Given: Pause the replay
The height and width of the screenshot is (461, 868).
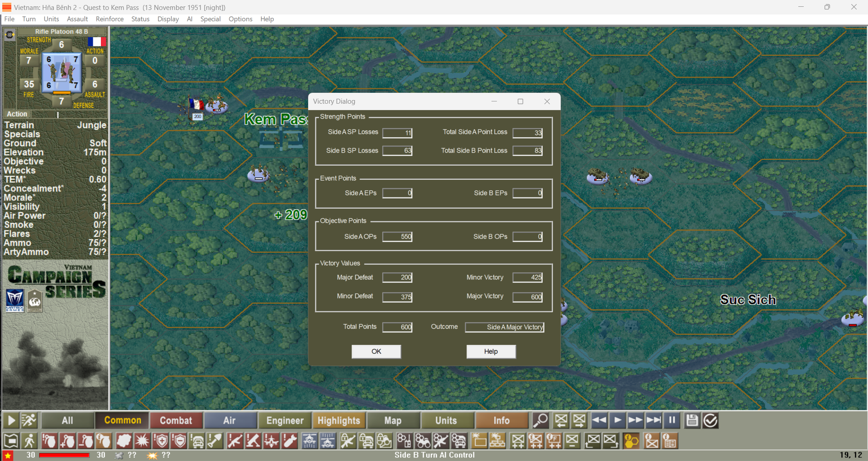Looking at the screenshot, I should [672, 420].
